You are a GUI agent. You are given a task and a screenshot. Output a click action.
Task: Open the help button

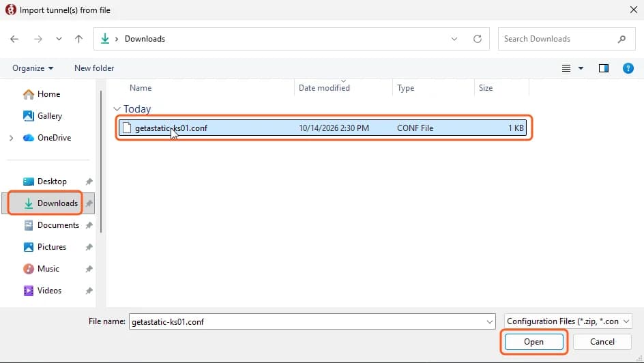click(x=628, y=68)
